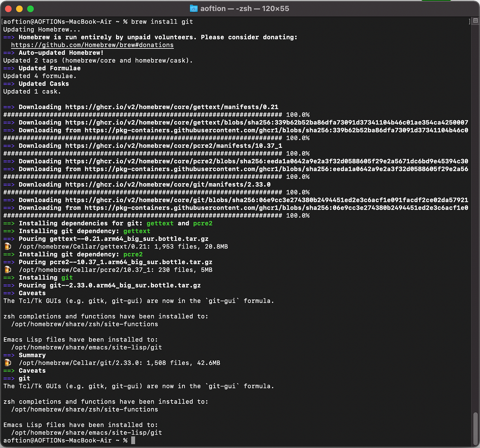Click the split-pane icon at the top right
Screen dimensions: 480x448
coord(475,21)
